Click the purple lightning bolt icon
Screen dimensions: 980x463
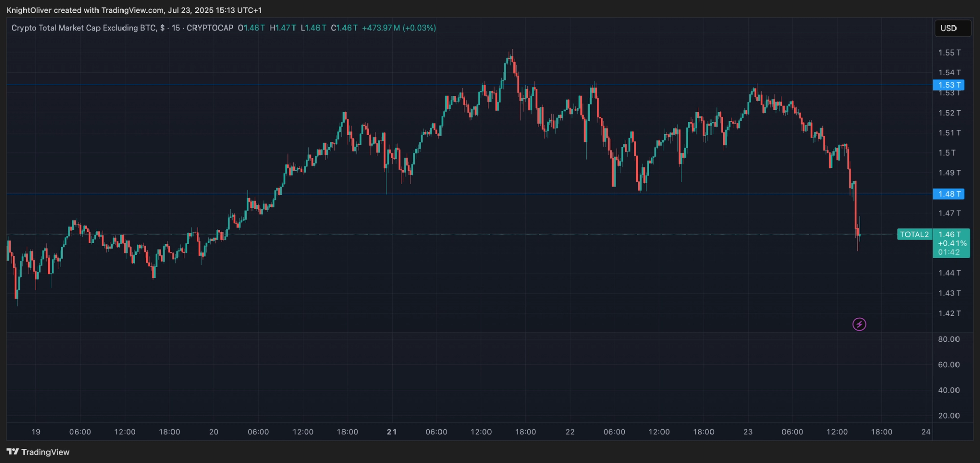[859, 324]
